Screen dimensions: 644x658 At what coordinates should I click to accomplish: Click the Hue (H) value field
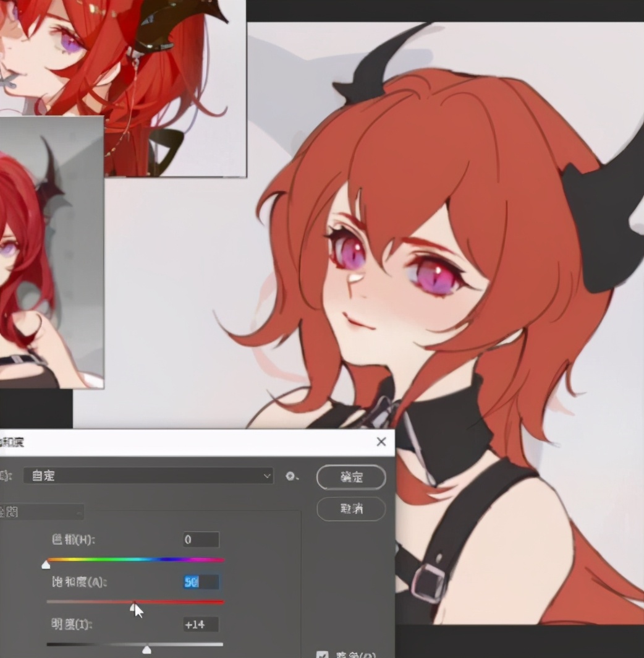(x=201, y=539)
